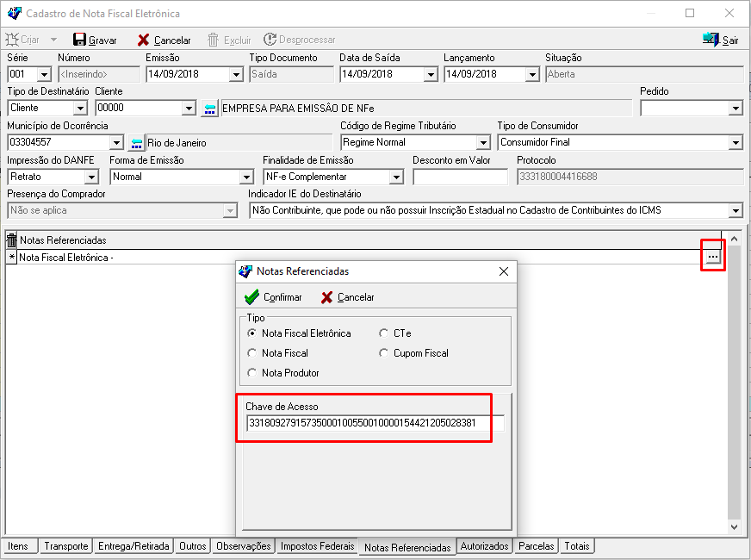Click the trash icon in Notas Referenciadas header

[x=11, y=240]
